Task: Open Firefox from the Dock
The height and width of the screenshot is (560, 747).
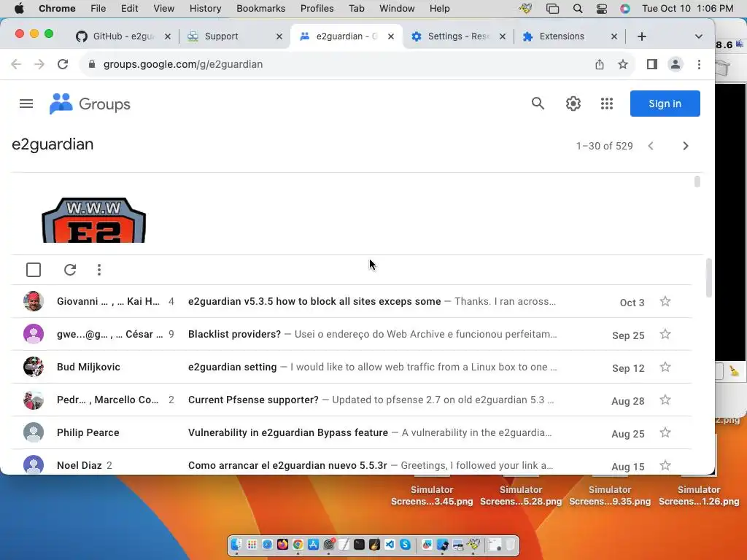Action: (282, 544)
